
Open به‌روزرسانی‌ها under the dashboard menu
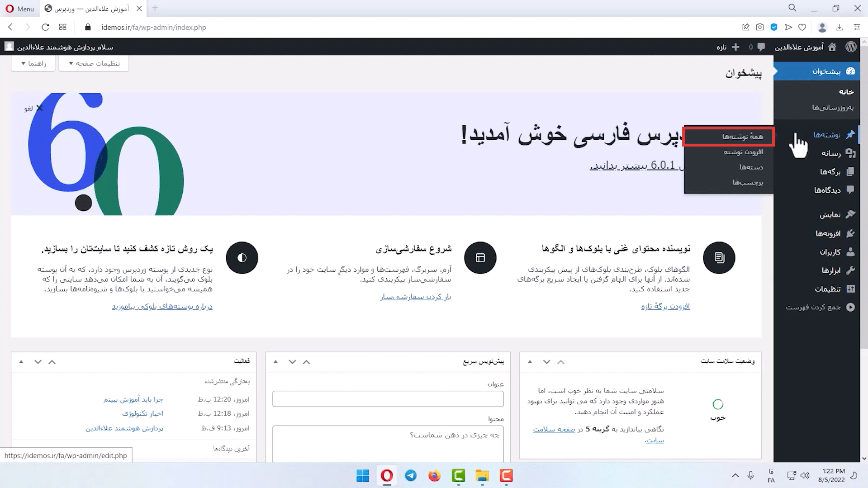(x=833, y=107)
